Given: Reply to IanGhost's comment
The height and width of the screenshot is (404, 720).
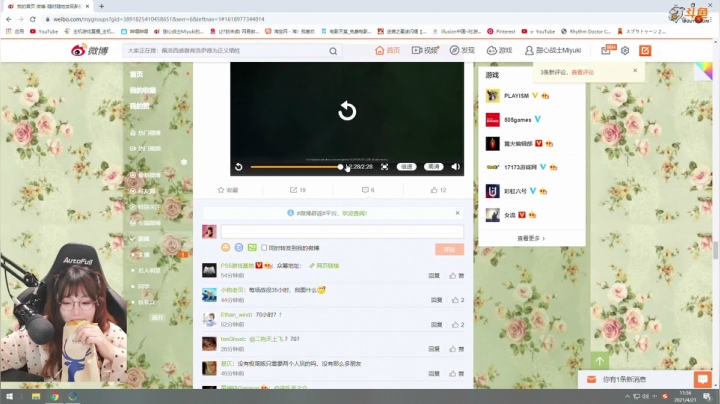Looking at the screenshot, I should pos(434,349).
